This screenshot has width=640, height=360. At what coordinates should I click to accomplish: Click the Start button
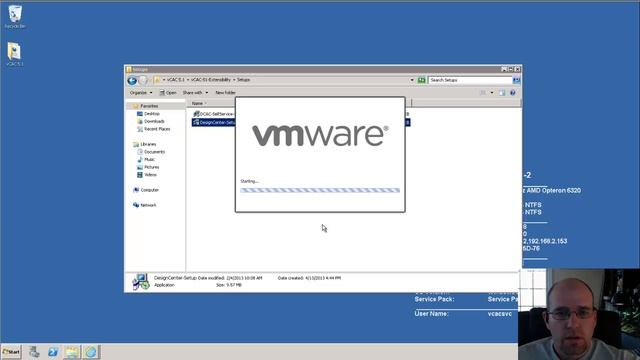pos(11,352)
